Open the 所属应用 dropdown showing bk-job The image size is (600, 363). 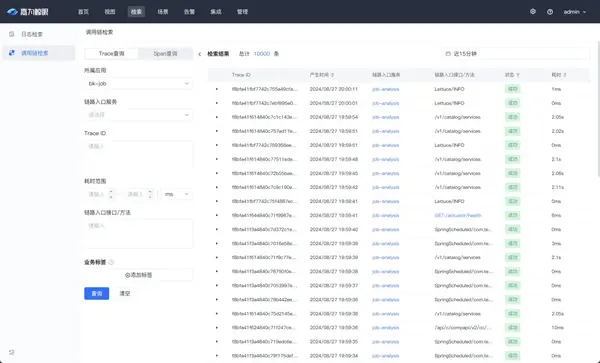(x=139, y=83)
